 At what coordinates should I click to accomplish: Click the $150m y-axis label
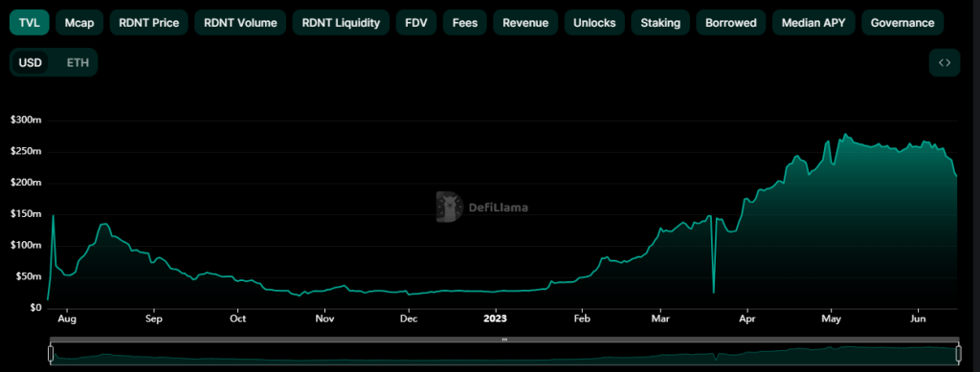click(26, 214)
